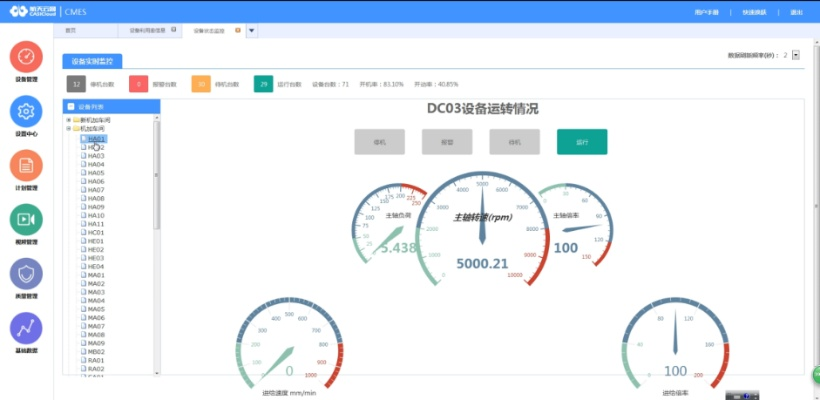Click 退出 logout link in header
820x400 pixels.
tap(796, 12)
